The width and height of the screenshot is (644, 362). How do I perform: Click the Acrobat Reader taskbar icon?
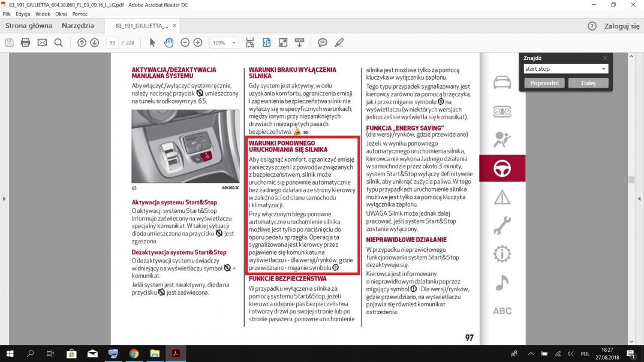coord(176,354)
